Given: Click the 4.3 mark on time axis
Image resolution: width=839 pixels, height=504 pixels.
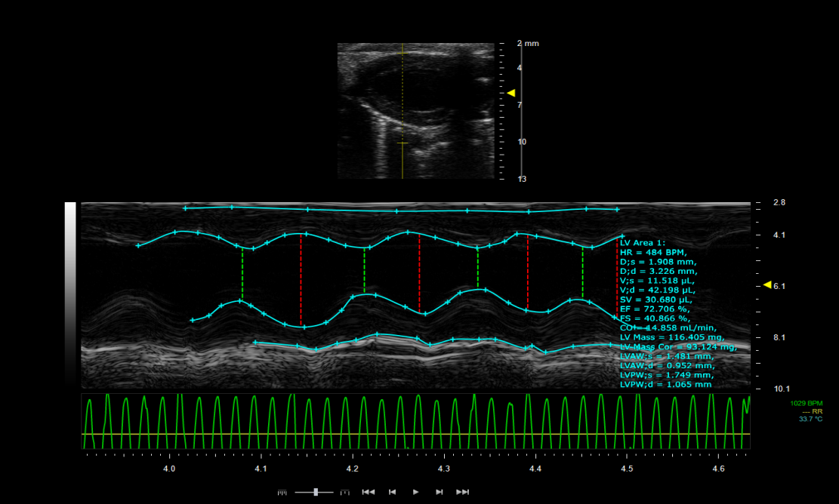Looking at the screenshot, I should coord(444,469).
